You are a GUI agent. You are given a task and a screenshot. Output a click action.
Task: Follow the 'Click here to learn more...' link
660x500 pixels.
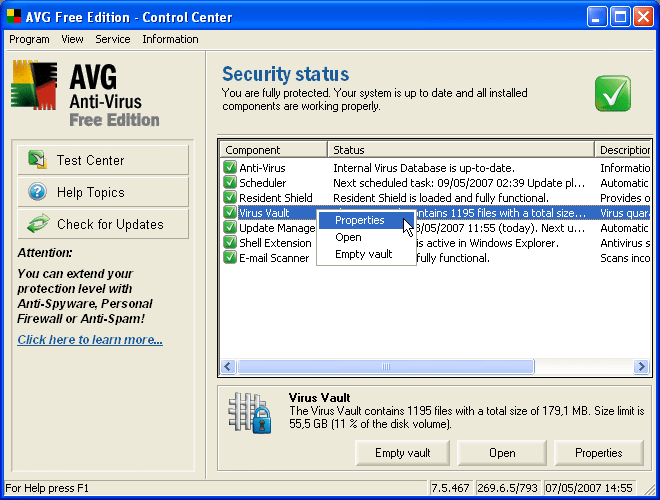pos(90,340)
